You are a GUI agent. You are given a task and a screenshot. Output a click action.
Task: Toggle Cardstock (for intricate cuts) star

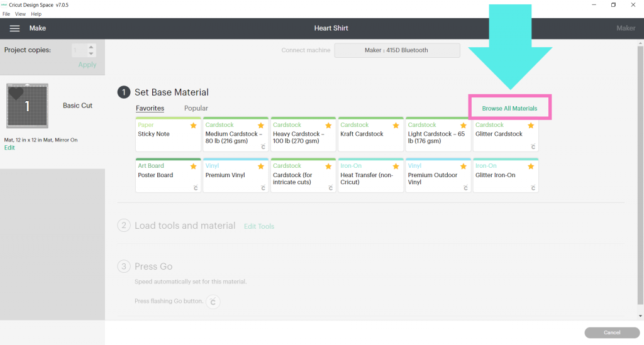(x=328, y=166)
